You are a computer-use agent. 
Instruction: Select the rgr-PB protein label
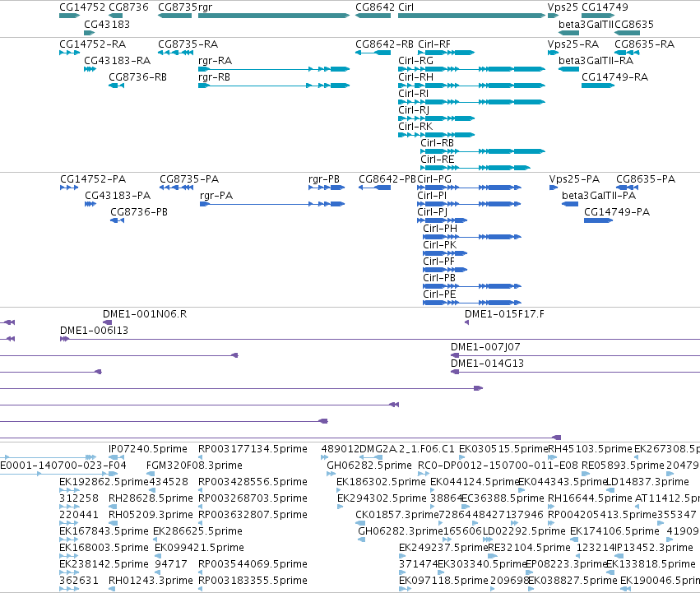click(324, 179)
